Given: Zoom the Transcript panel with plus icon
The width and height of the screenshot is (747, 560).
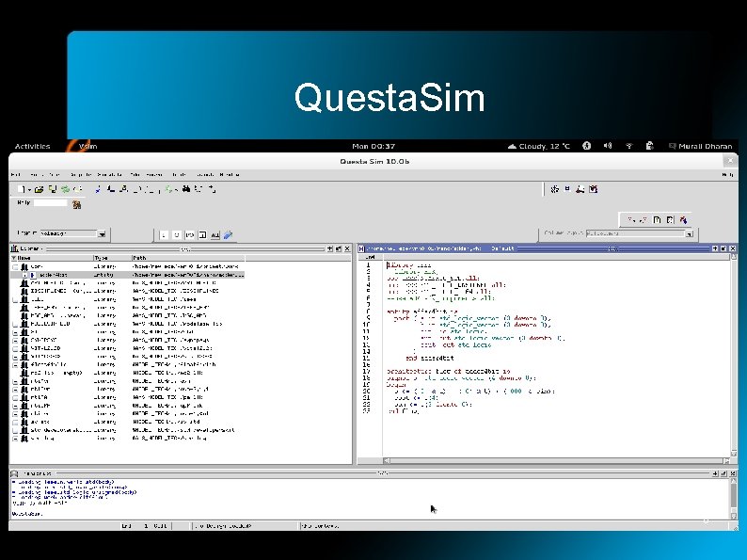Looking at the screenshot, I should pos(715,473).
